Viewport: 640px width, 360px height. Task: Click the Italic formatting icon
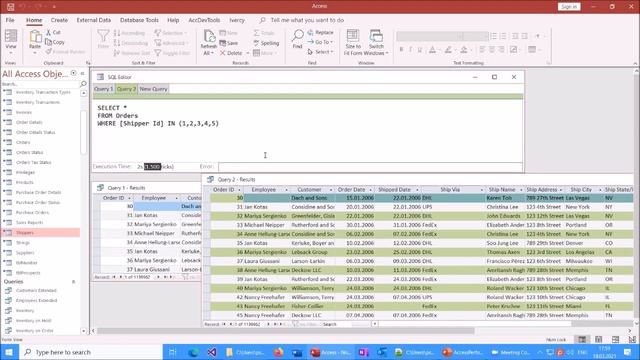[x=410, y=49]
